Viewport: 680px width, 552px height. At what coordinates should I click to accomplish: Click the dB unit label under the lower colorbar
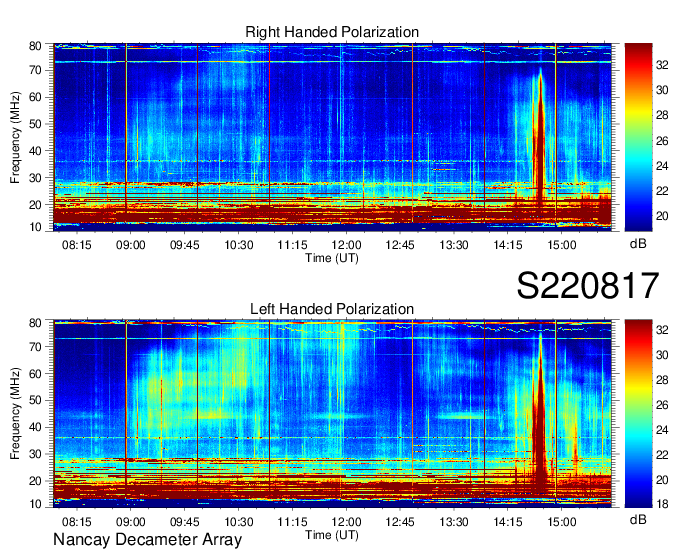click(638, 519)
